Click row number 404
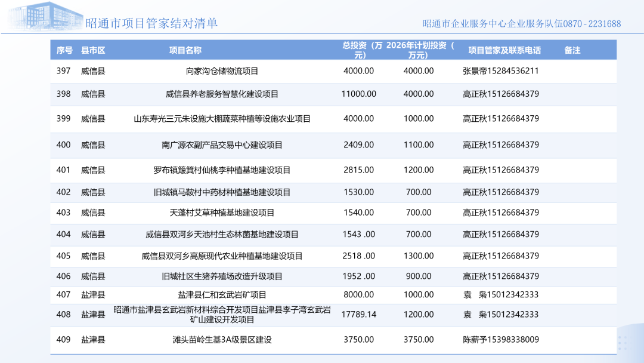 64,234
